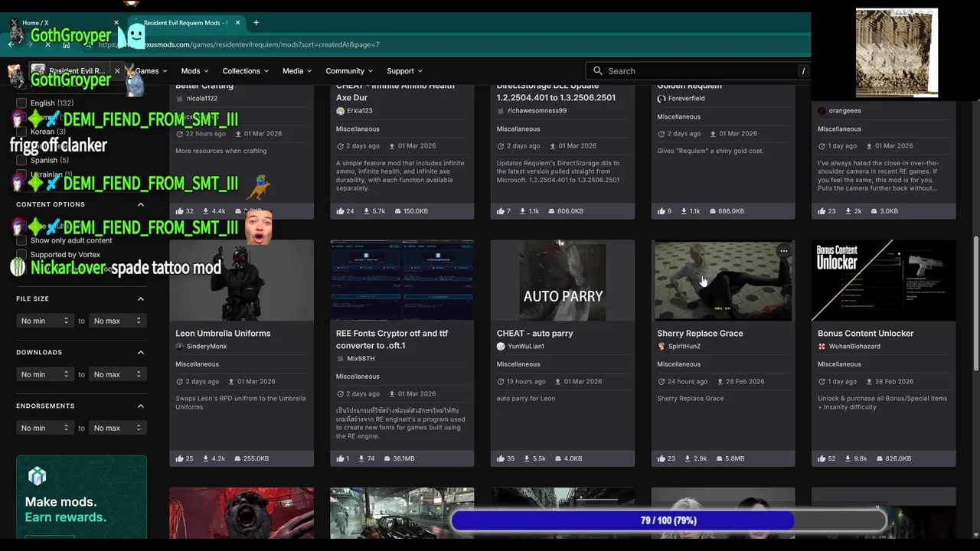Enable Show only adult content checkbox
The width and height of the screenshot is (980, 551).
pos(21,240)
